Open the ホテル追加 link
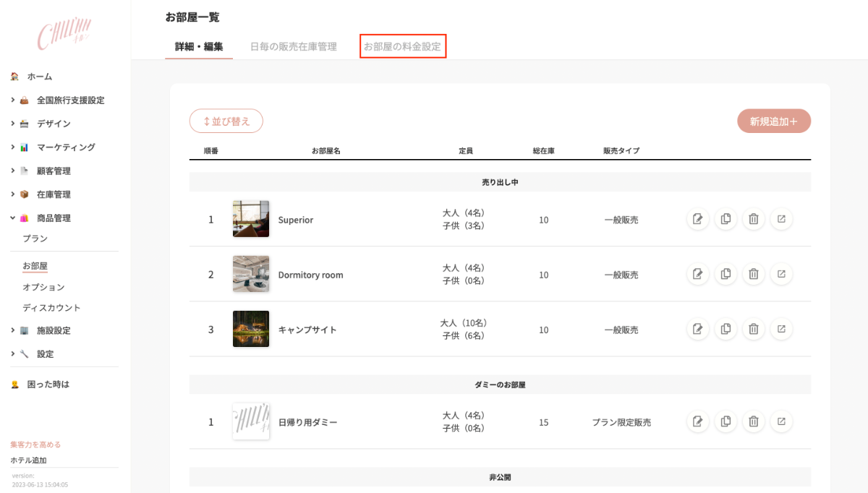The height and width of the screenshot is (493, 868). pyautogui.click(x=29, y=460)
